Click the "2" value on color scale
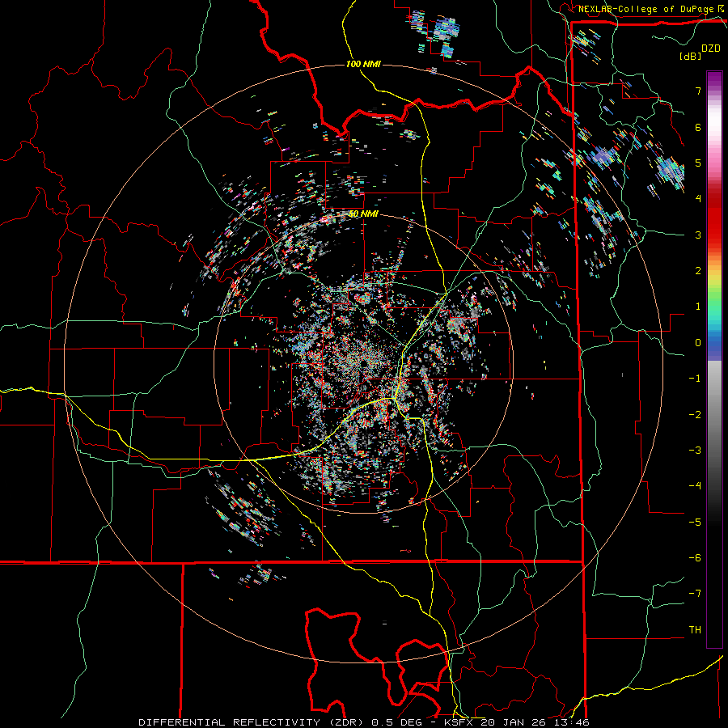Image resolution: width=728 pixels, height=728 pixels. coord(698,271)
